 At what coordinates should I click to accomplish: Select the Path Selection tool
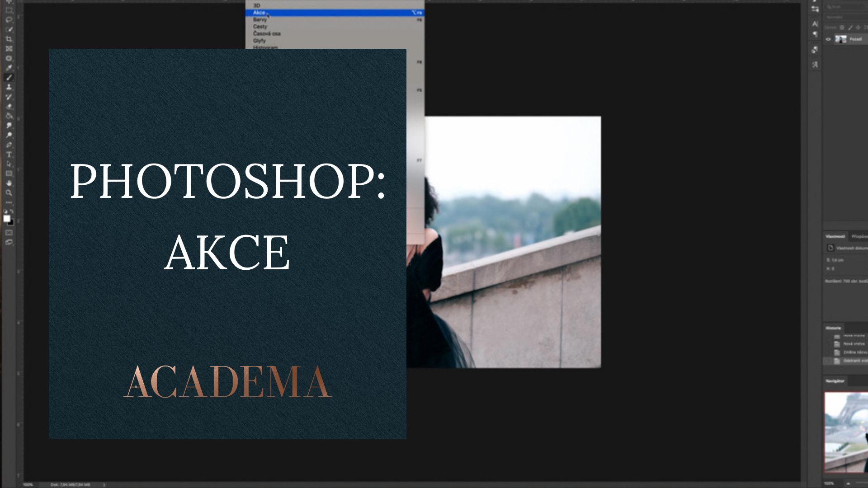(x=9, y=164)
